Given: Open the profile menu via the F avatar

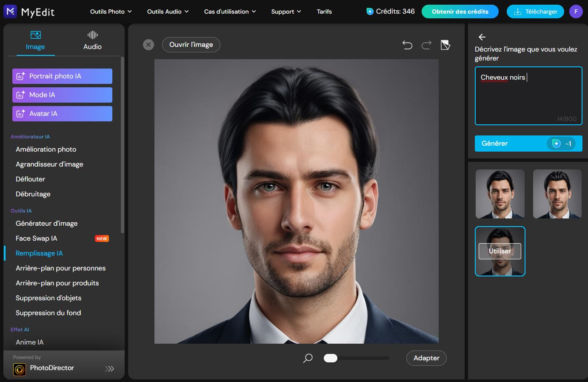Looking at the screenshot, I should click(576, 11).
